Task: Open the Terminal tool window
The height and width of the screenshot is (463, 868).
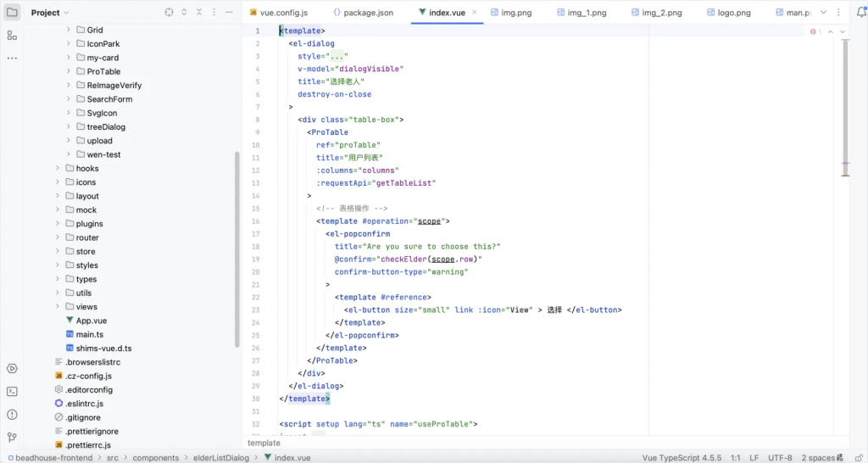Action: point(12,391)
